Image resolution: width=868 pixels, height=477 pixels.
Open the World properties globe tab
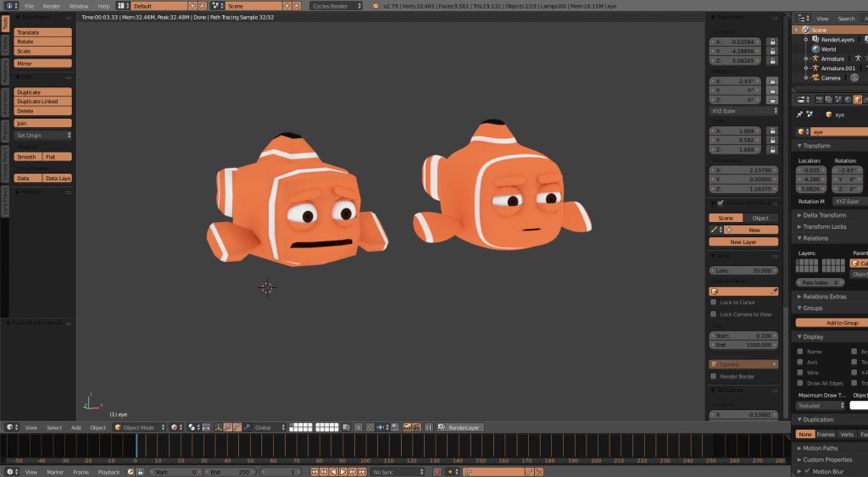[848, 100]
